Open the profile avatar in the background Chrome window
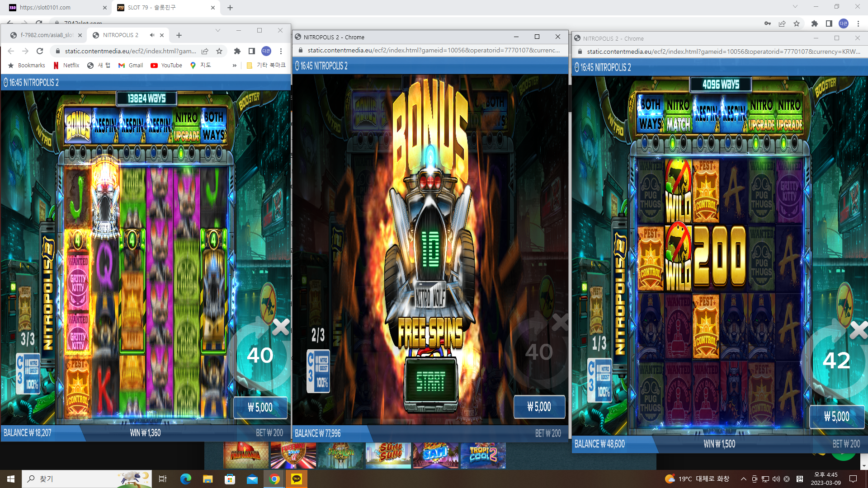Viewport: 868px width, 488px height. point(844,23)
